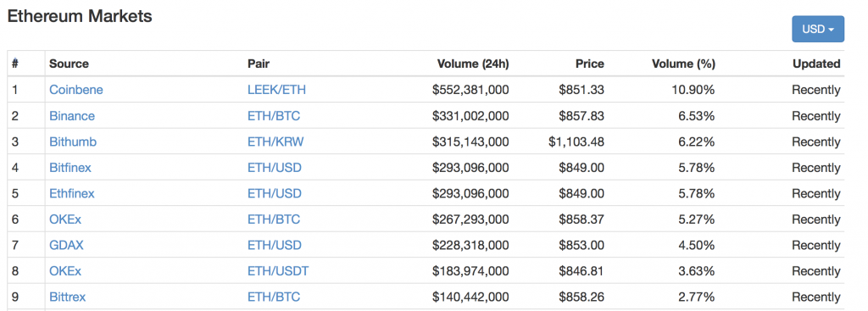Sort by Volume (%) column header
The height and width of the screenshot is (311, 868).
coord(684,64)
